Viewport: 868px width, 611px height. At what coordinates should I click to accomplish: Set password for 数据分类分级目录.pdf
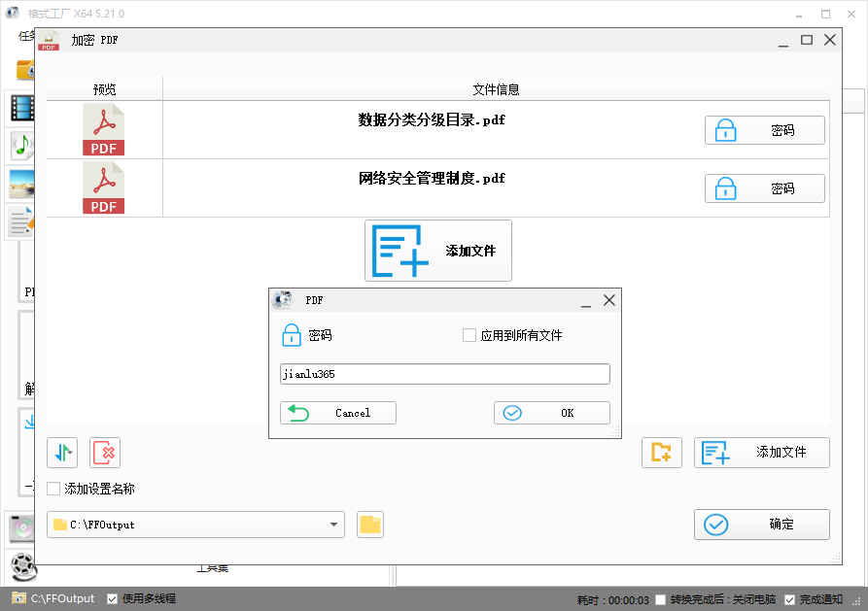coord(764,129)
